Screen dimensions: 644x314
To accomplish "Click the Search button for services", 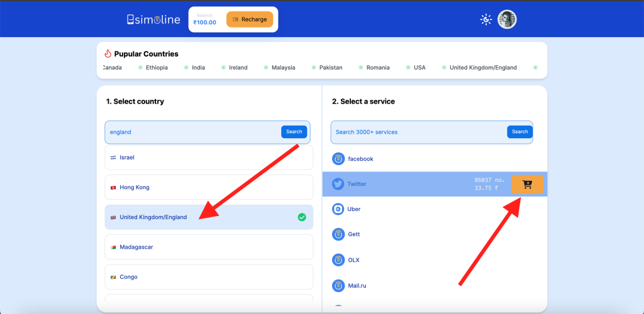I will tap(520, 132).
